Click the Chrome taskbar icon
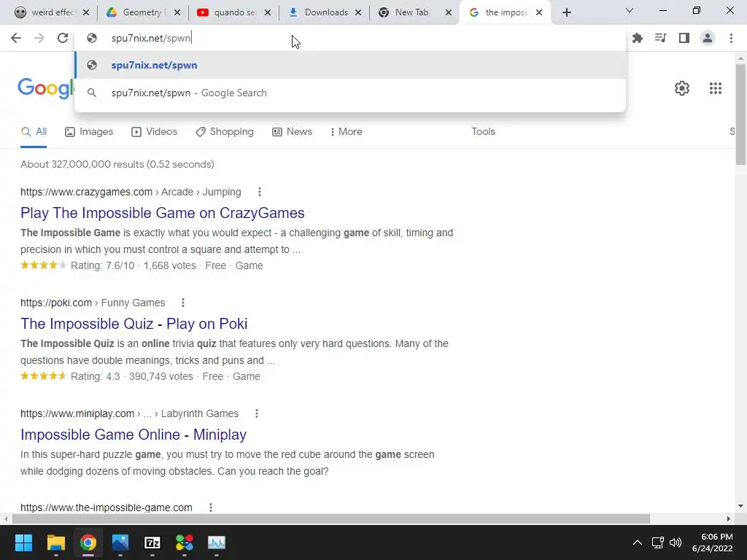Viewport: 747px width, 560px height. pos(88,542)
